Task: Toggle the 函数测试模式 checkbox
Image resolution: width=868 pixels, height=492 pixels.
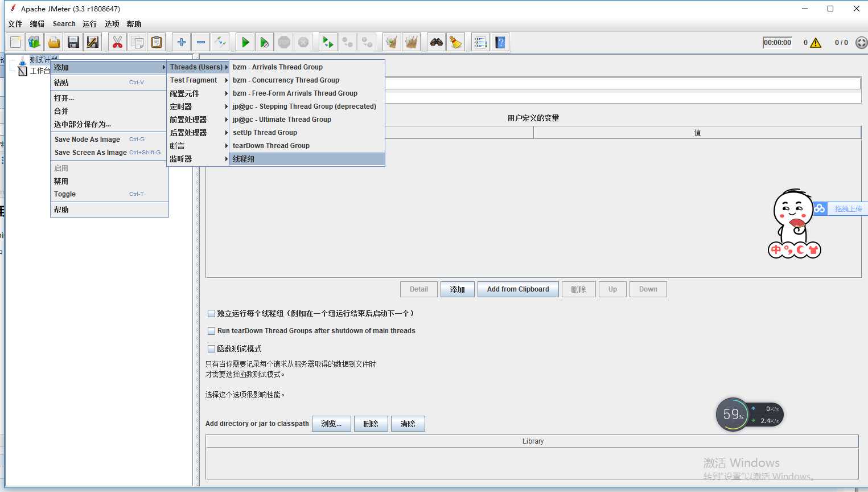Action: pos(211,348)
